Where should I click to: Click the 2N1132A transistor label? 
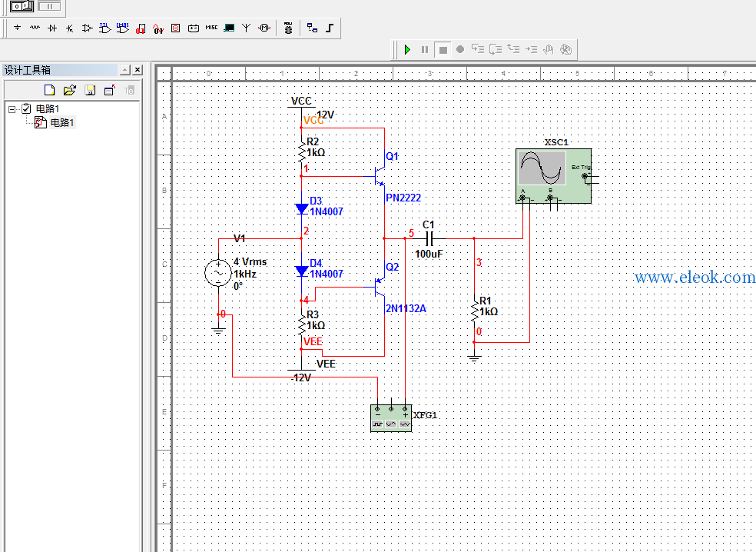point(406,309)
